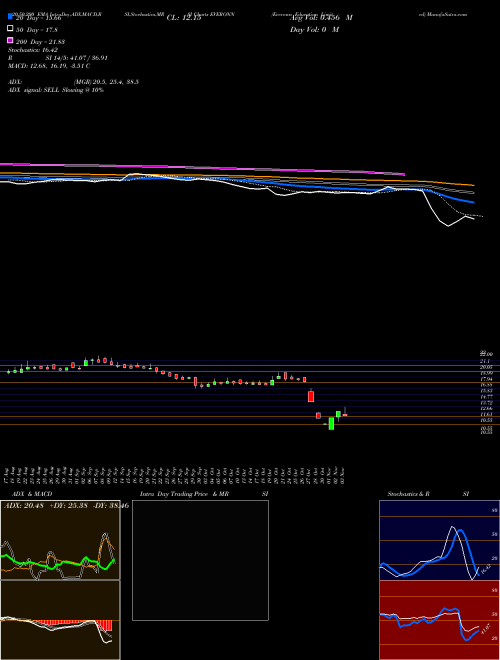Screen dimensions: 500x660
Task: Select the '200 Day = 21.83' label
Action: point(40,42)
